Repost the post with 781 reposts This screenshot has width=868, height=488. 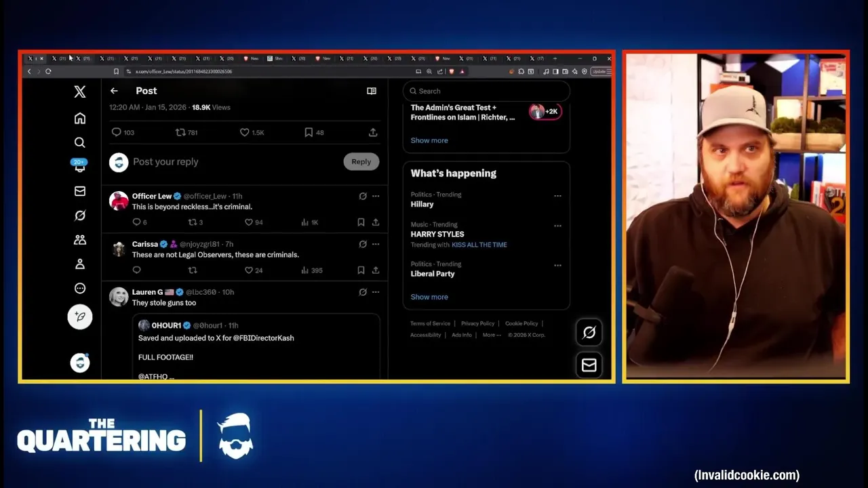[x=186, y=132]
